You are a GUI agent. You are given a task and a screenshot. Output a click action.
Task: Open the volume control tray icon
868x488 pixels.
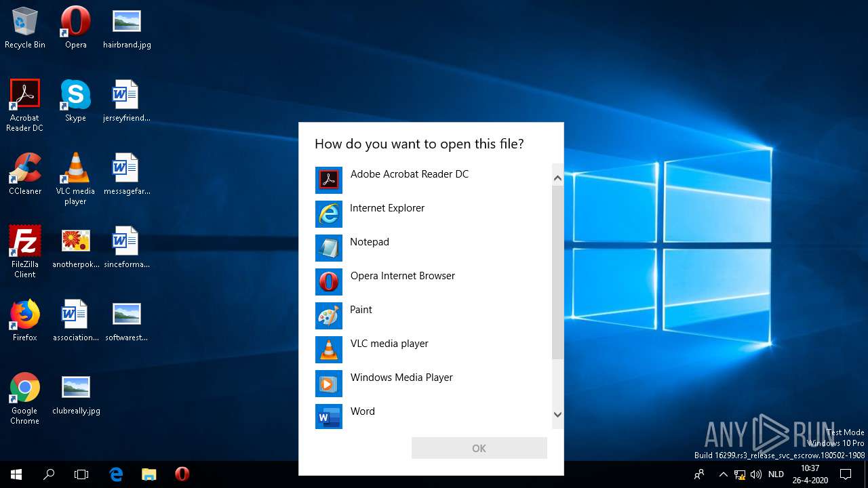[x=756, y=474]
